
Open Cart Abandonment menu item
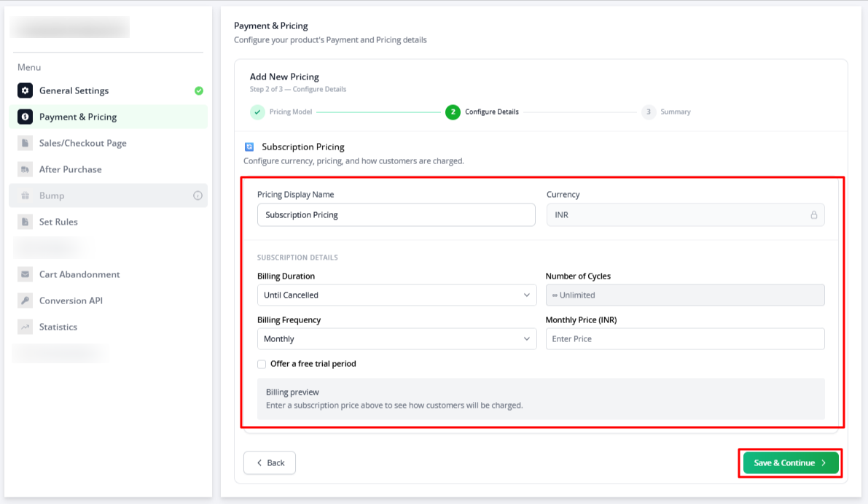[109, 274]
